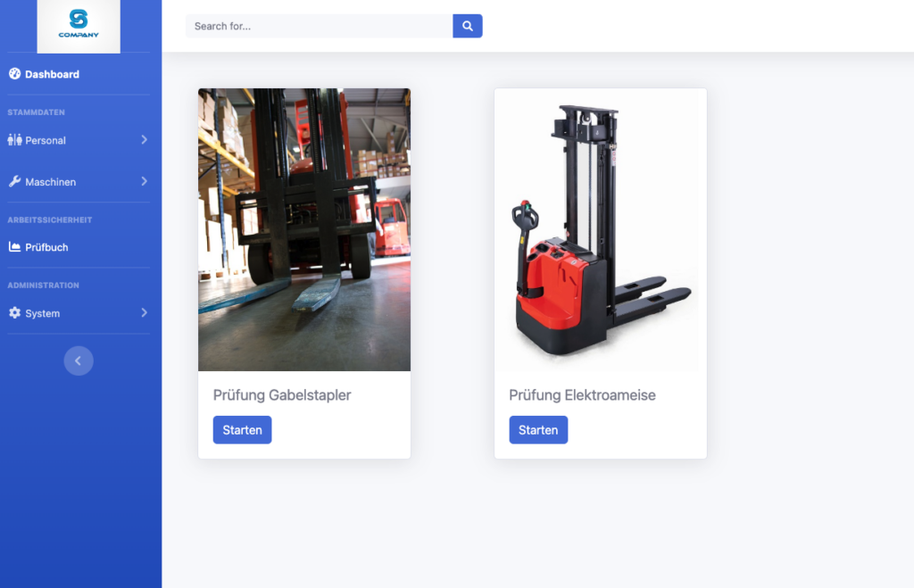The height and width of the screenshot is (588, 914).
Task: Click the Dashboard speedometer icon
Action: coord(14,74)
